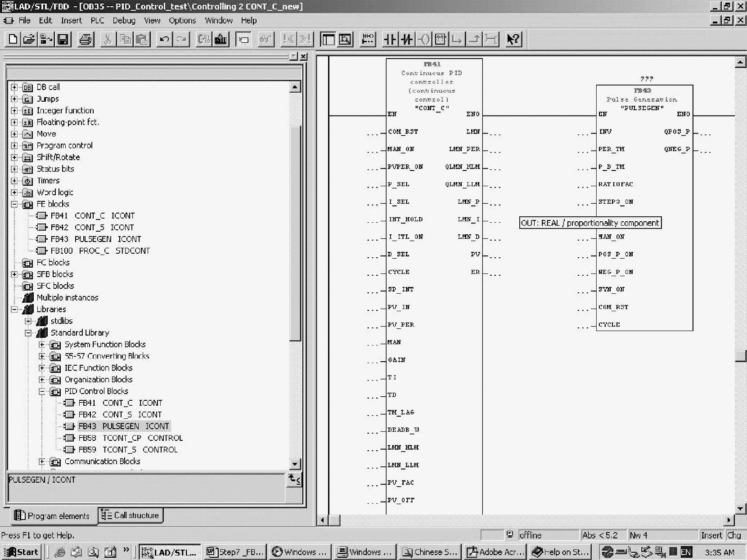The image size is (747, 560).
Task: Click the online/offline partner toolbar icon
Action: pyautogui.click(x=46, y=40)
